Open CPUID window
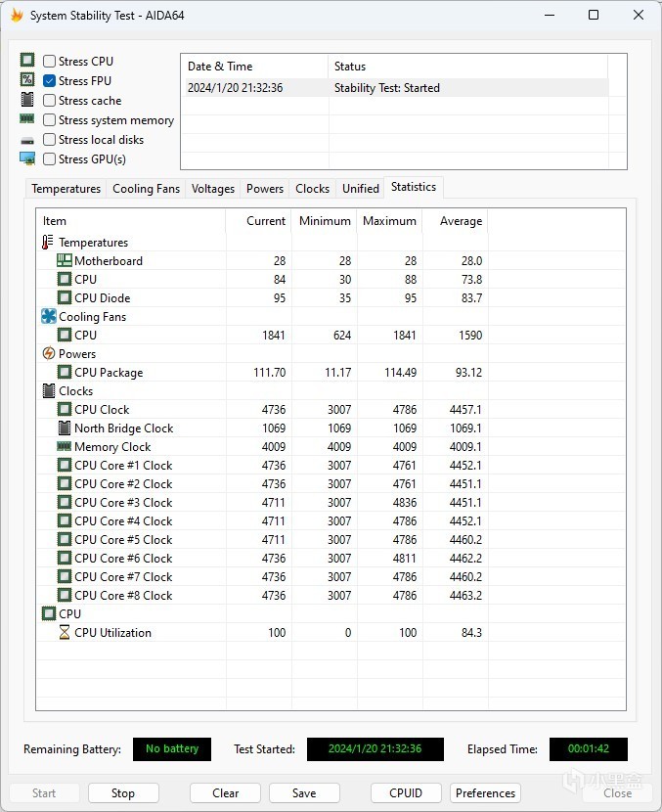 [406, 792]
